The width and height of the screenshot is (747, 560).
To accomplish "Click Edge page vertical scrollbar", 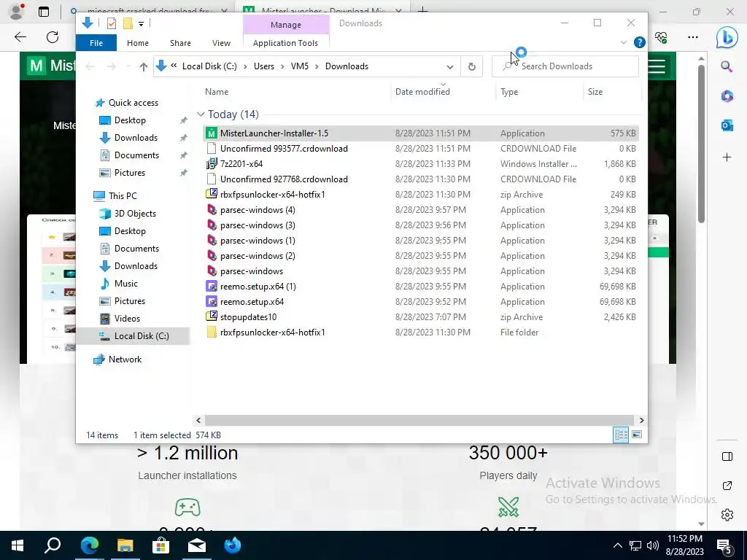I will (701, 144).
